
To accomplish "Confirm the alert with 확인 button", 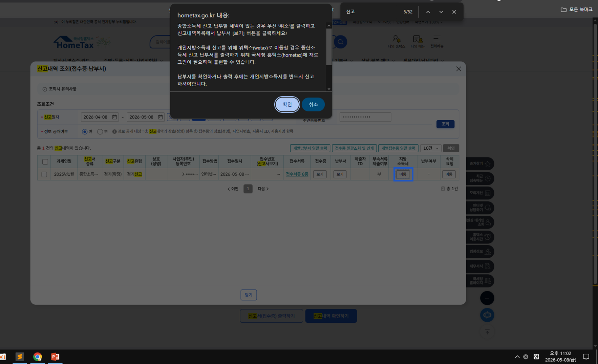I will tap(287, 104).
